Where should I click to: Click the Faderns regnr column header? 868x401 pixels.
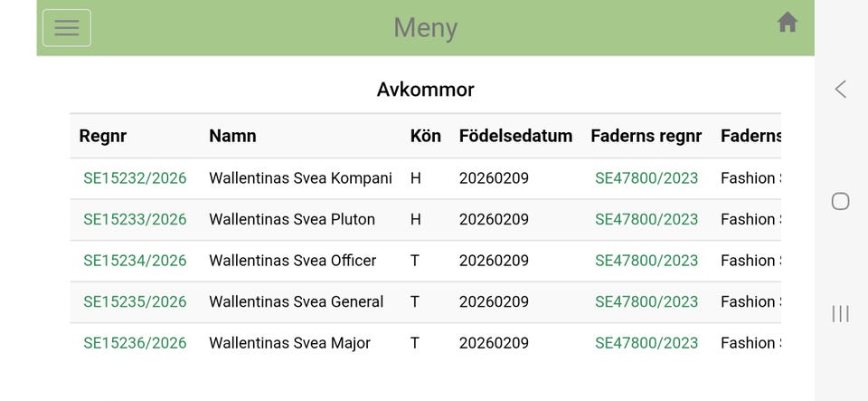pos(646,136)
